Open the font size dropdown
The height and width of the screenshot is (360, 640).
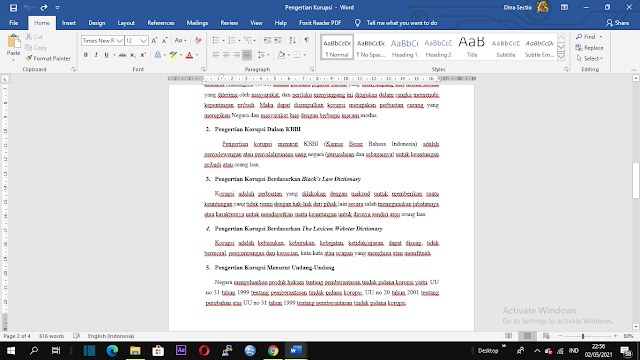tap(143, 40)
